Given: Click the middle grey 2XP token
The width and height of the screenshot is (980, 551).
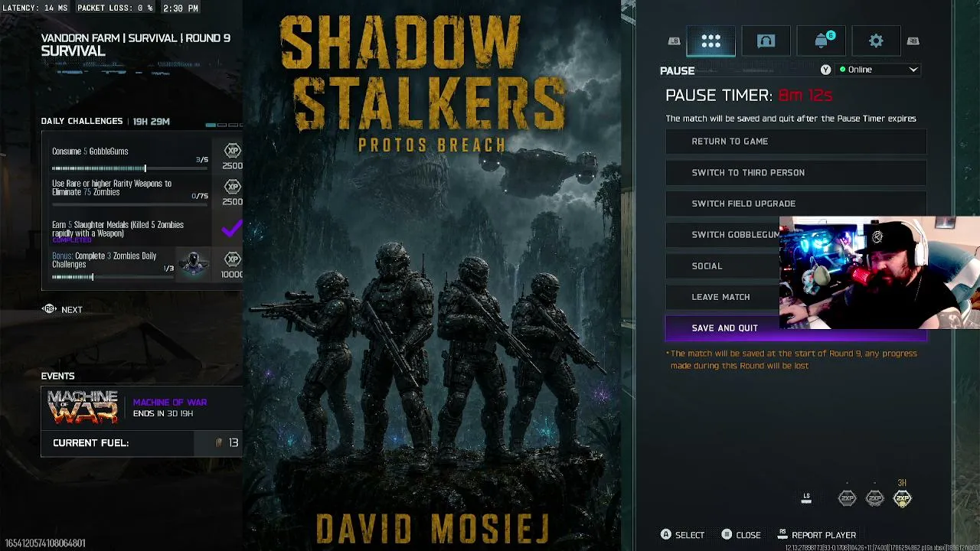Looking at the screenshot, I should (x=874, y=499).
